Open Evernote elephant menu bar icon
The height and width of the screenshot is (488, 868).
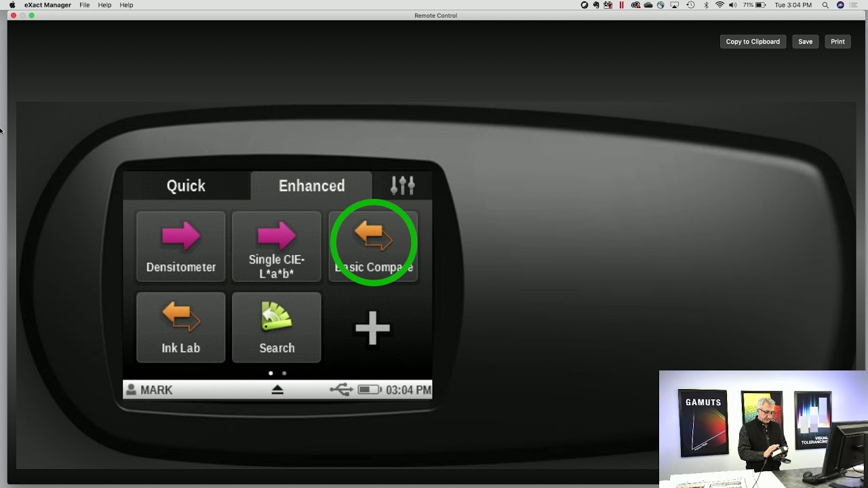click(596, 5)
